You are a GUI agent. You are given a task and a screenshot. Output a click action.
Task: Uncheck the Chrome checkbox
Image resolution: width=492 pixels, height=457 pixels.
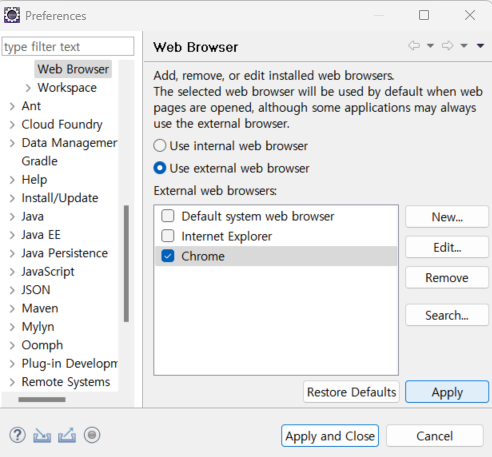pyautogui.click(x=168, y=256)
